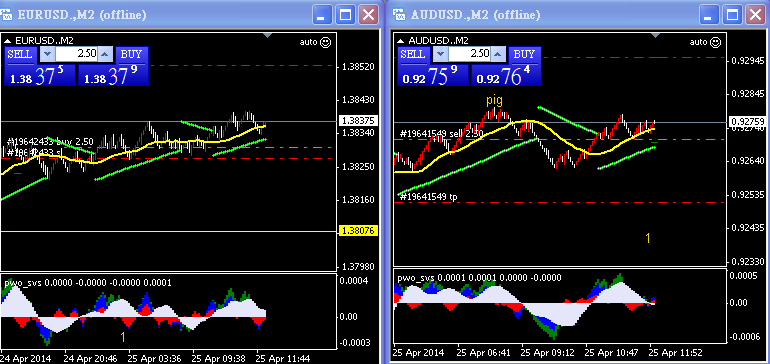The width and height of the screenshot is (770, 364).
Task: Click the chart shift triangle on AUDUSD chart
Action: pos(656,35)
